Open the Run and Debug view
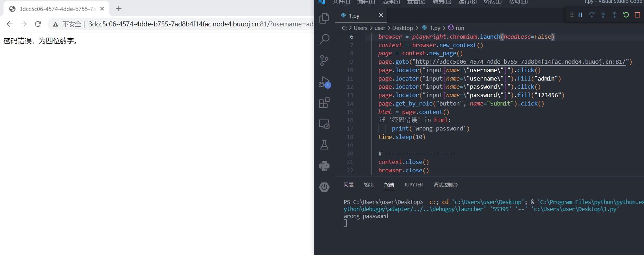Screen dimensions: 644x255 point(324,82)
